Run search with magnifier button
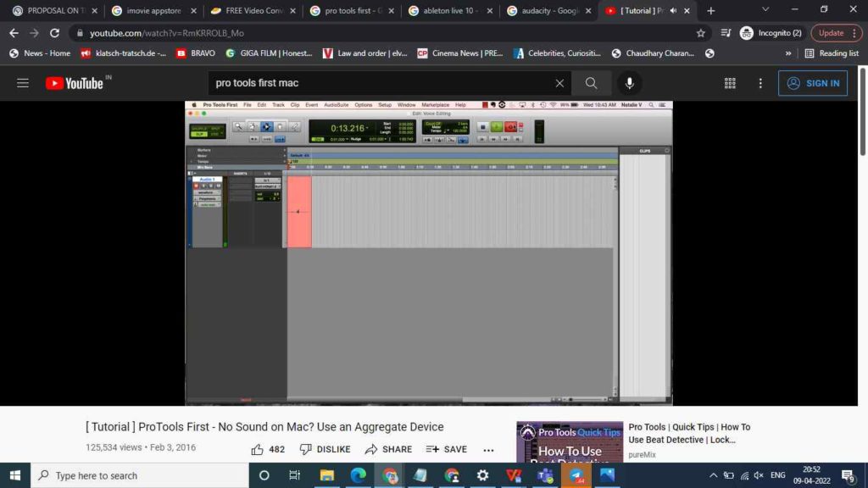Image resolution: width=868 pixels, height=488 pixels. pos(591,83)
